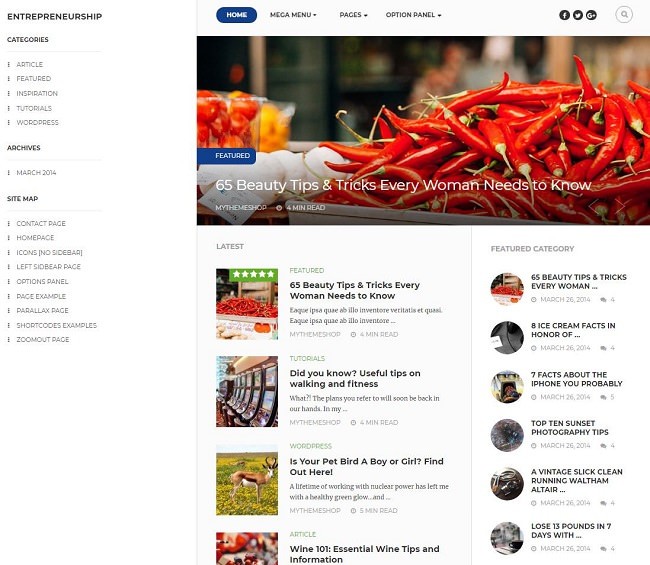Open A Vintage Slick Clean Waltham post

(x=577, y=481)
